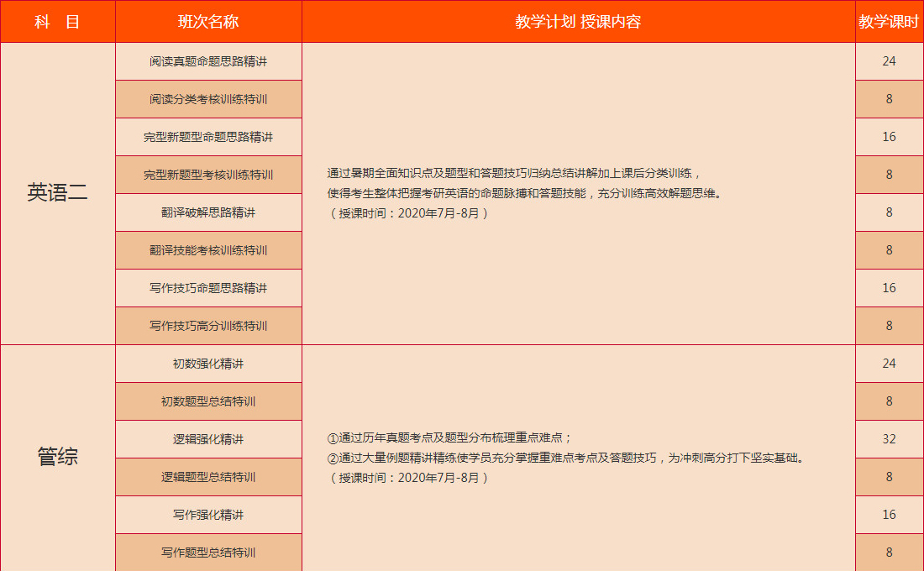Click the 8 hours for 阅读分类考核训练特训

point(890,99)
